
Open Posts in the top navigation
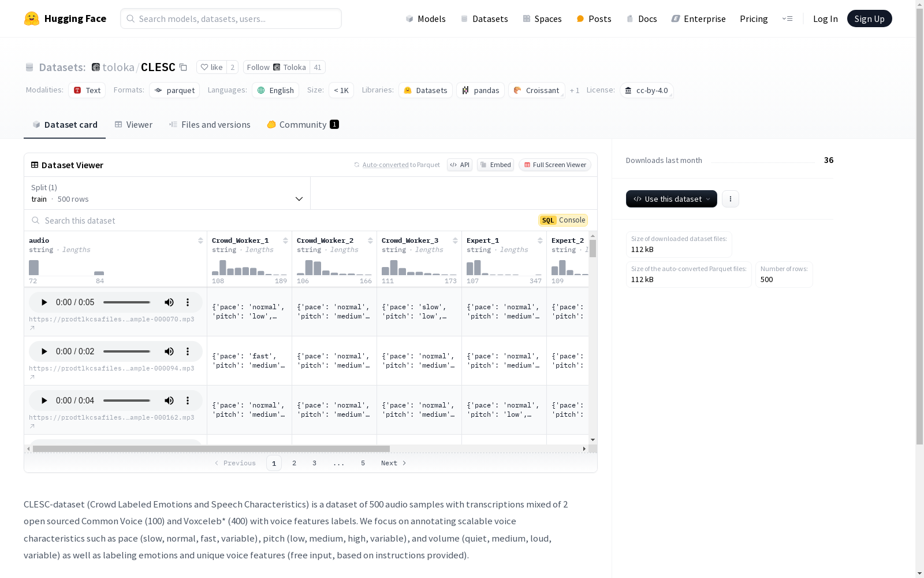click(594, 18)
